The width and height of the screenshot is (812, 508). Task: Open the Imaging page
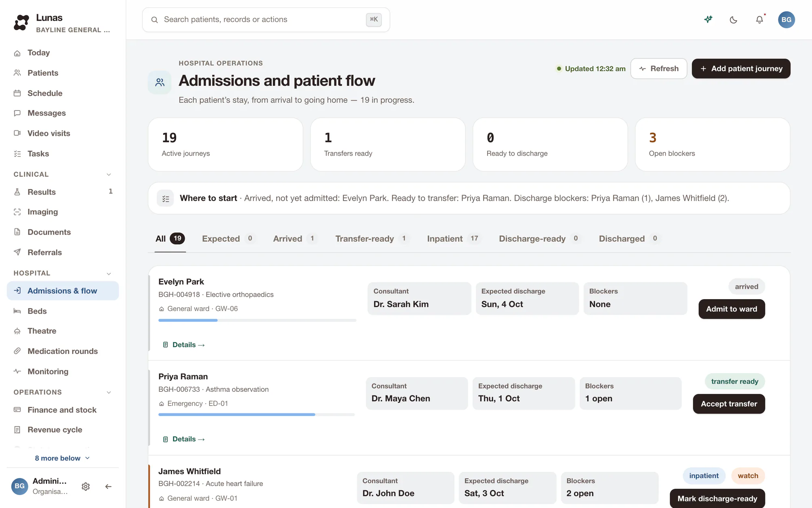click(x=63, y=212)
